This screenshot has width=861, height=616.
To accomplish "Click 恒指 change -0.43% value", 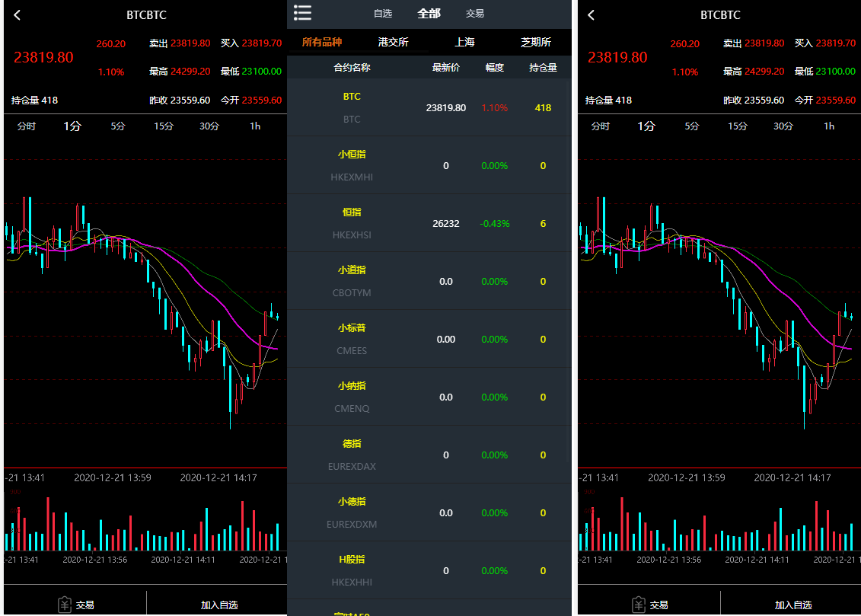I will click(494, 224).
